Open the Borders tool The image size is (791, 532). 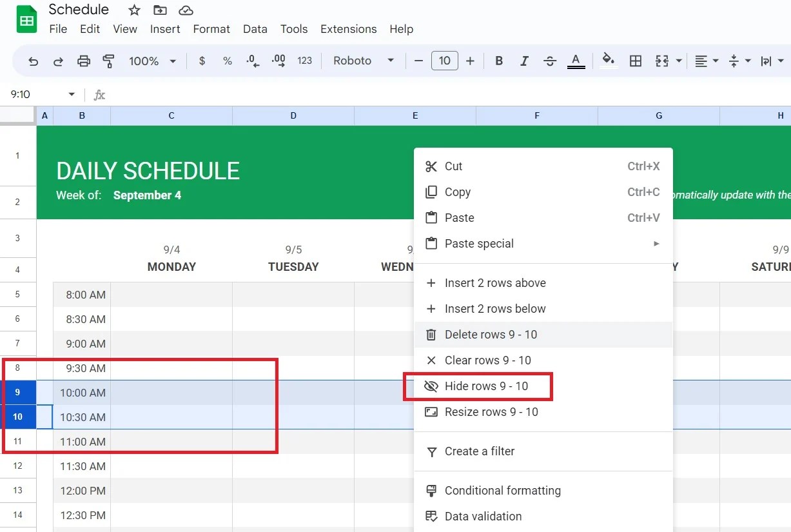pos(636,61)
